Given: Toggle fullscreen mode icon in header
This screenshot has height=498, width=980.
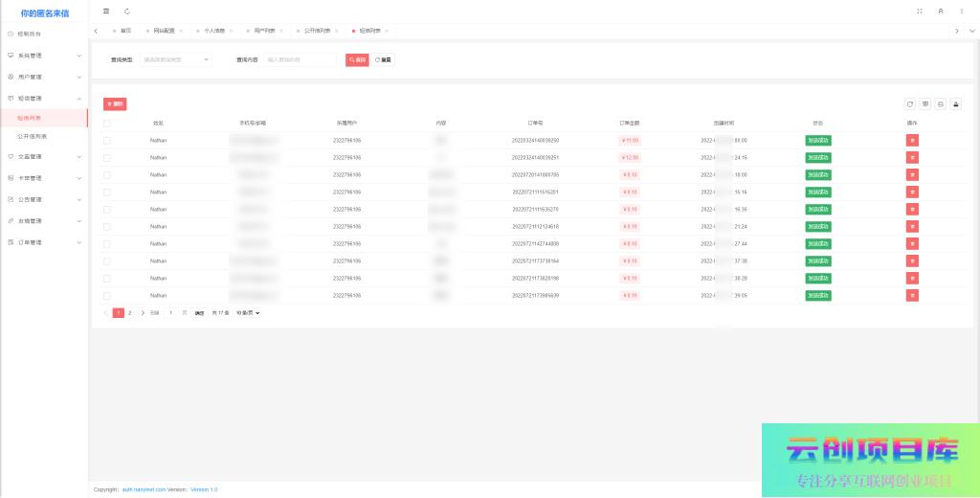Looking at the screenshot, I should (x=920, y=11).
